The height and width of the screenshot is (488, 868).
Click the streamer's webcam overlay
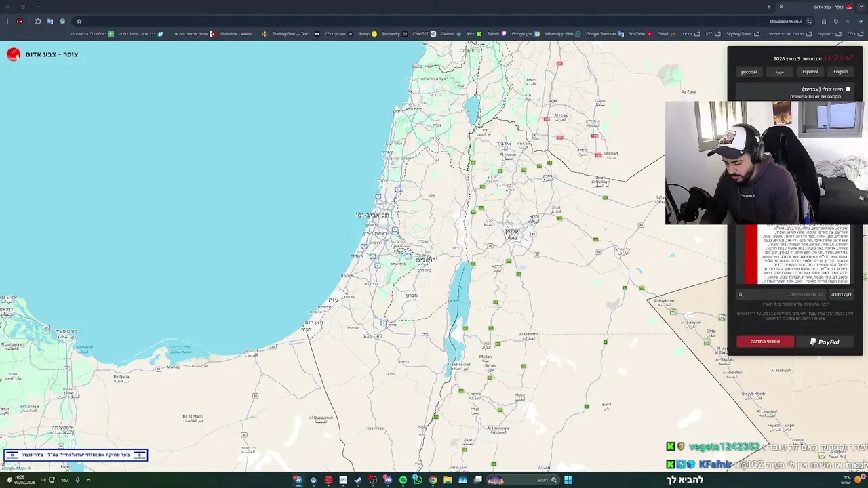click(x=766, y=163)
